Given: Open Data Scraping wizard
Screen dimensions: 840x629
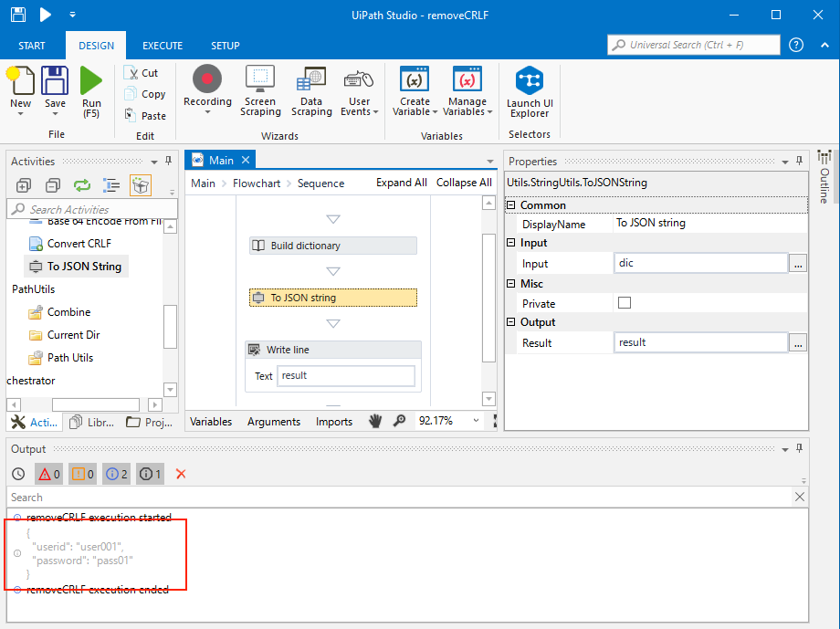Looking at the screenshot, I should [x=311, y=80].
